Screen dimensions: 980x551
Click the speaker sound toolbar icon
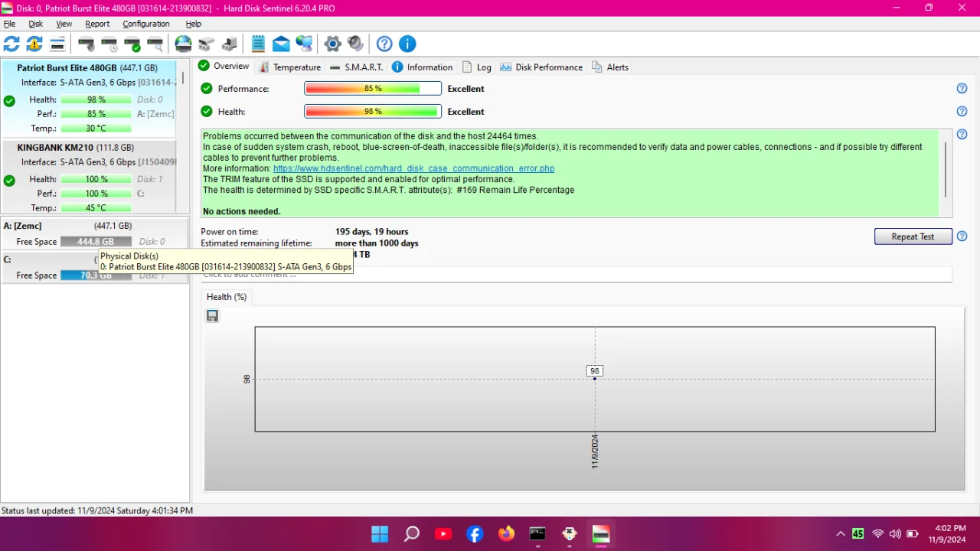355,44
